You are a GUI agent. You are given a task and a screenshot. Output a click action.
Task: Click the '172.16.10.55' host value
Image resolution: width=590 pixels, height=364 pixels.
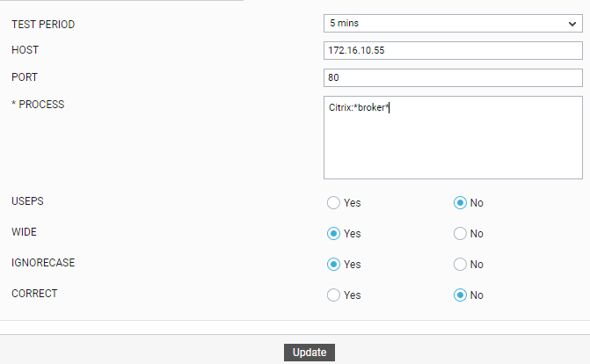[356, 50]
